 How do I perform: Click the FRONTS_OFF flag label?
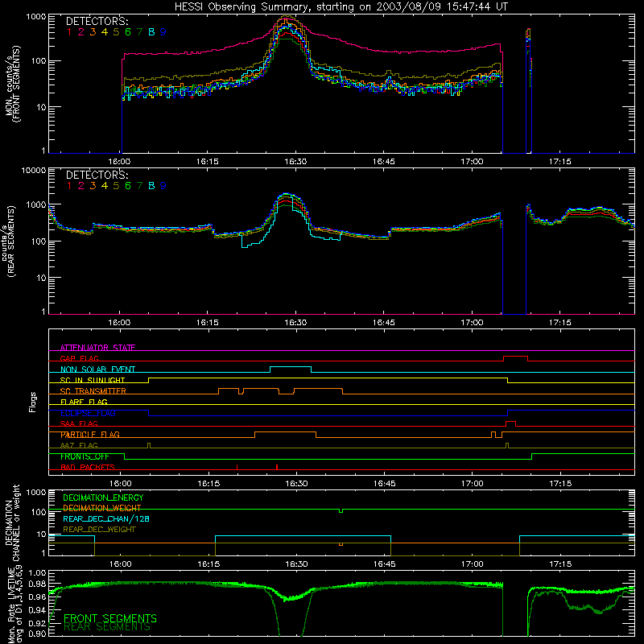coord(85,456)
